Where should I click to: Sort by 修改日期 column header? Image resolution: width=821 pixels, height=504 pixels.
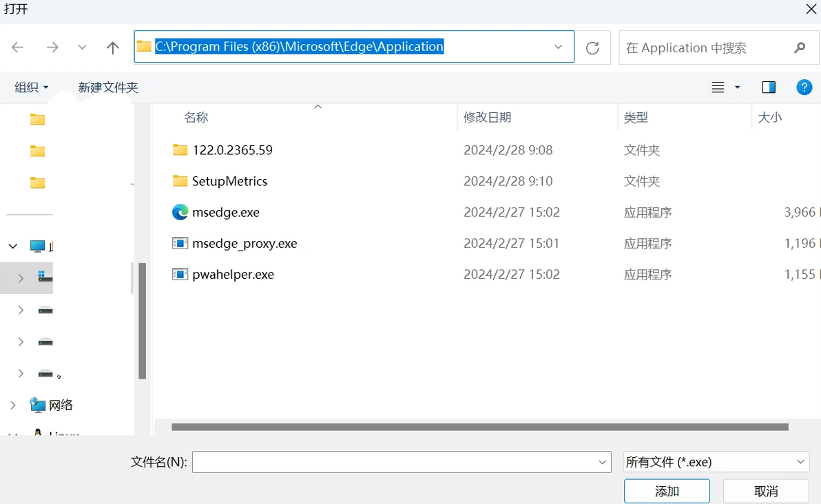tap(488, 117)
